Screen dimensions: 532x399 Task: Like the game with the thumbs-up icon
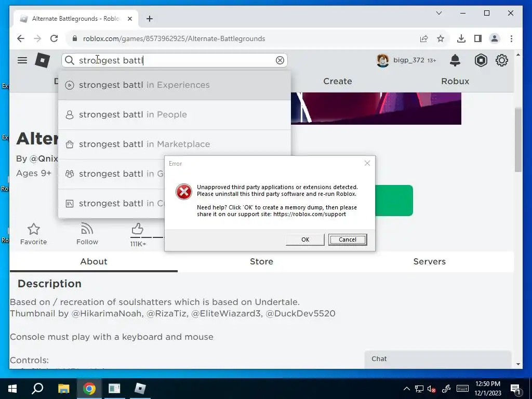tap(137, 229)
